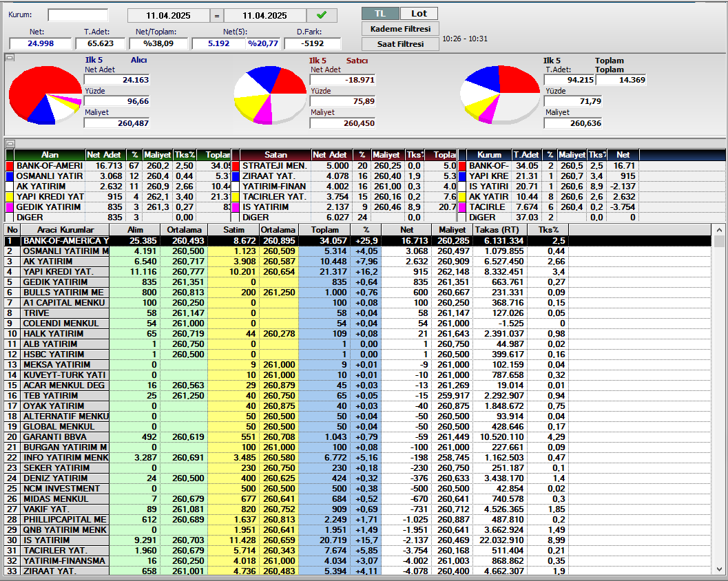The height and width of the screenshot is (581, 728).
Task: Click yellow swatch beside YAPI KREDI YAT in Alan table
Action: tap(10, 197)
